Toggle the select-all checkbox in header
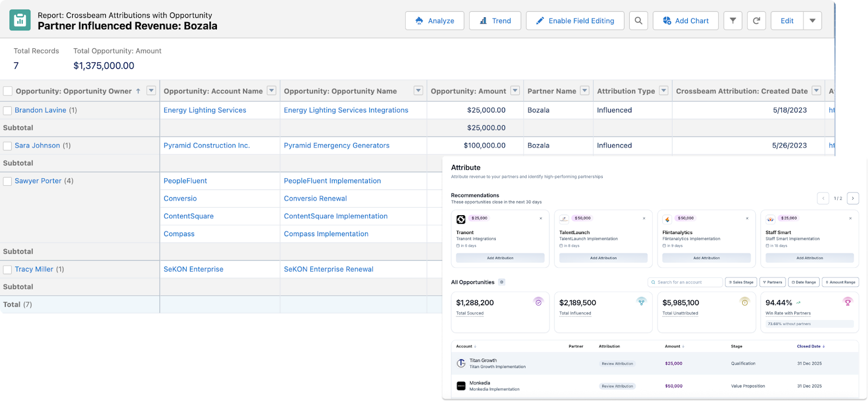Image resolution: width=868 pixels, height=401 pixels. [x=8, y=91]
